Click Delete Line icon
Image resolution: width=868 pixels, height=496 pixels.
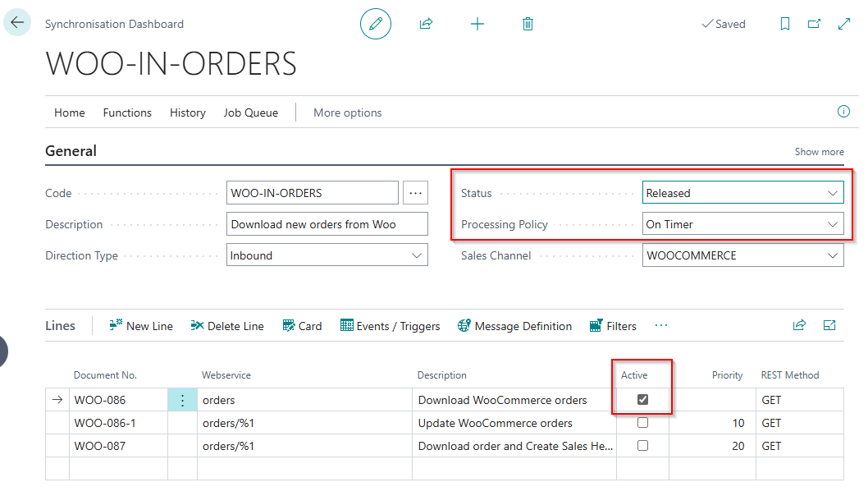click(x=197, y=325)
